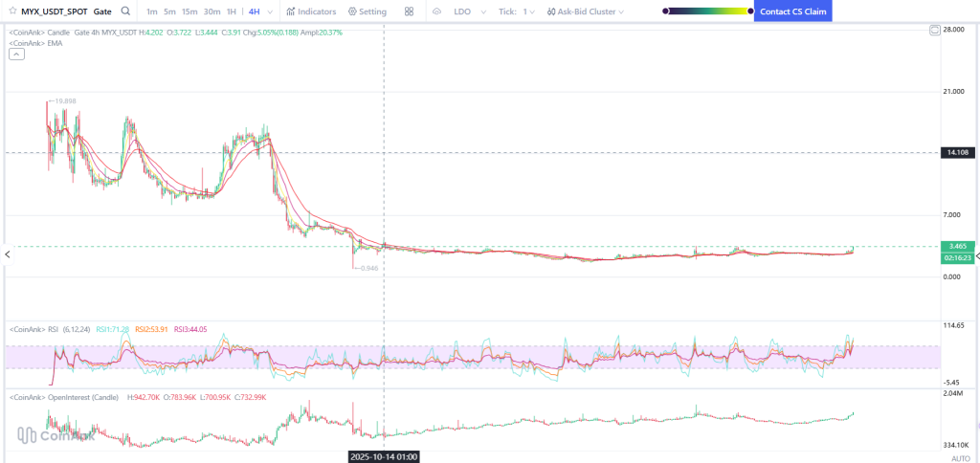This screenshot has height=463, width=980.
Task: Add MYX_USDT_SPOT to favorites with the star
Action: [x=11, y=11]
